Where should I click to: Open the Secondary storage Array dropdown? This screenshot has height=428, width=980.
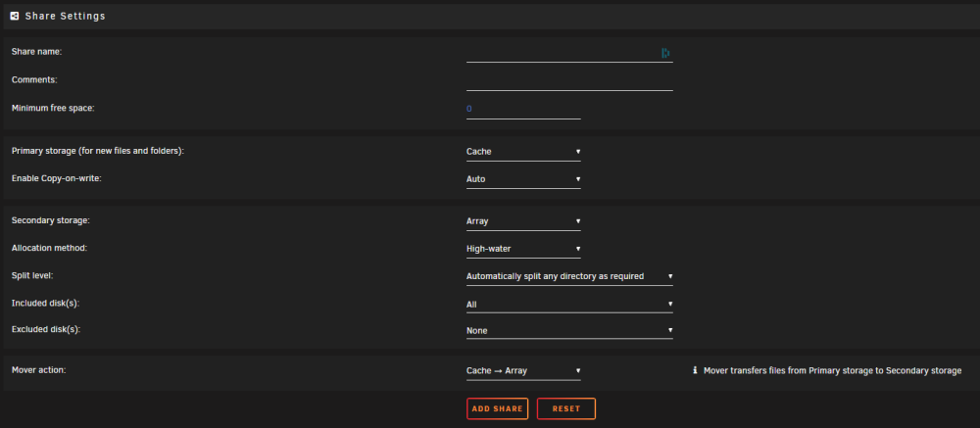coord(523,221)
